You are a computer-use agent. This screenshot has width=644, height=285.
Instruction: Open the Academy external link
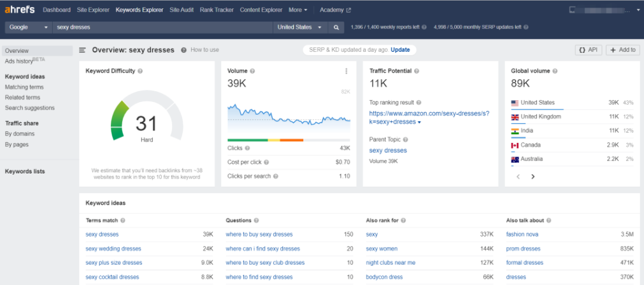335,10
